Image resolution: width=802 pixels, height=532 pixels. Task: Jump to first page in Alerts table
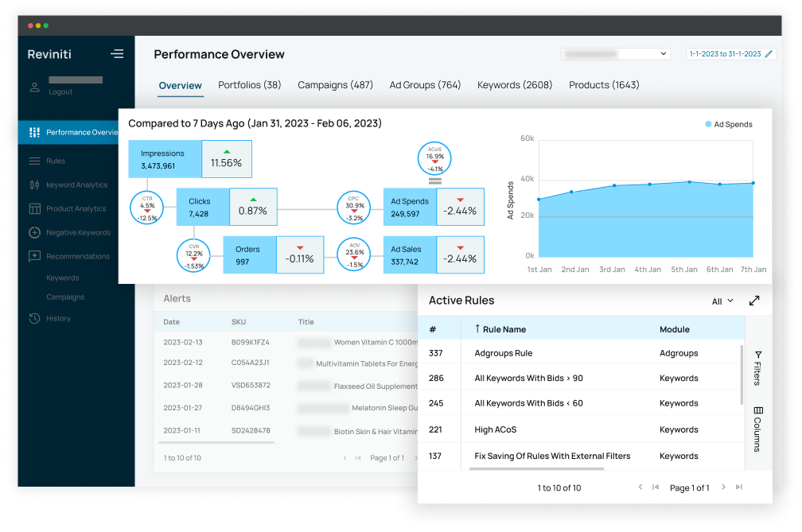[358, 458]
